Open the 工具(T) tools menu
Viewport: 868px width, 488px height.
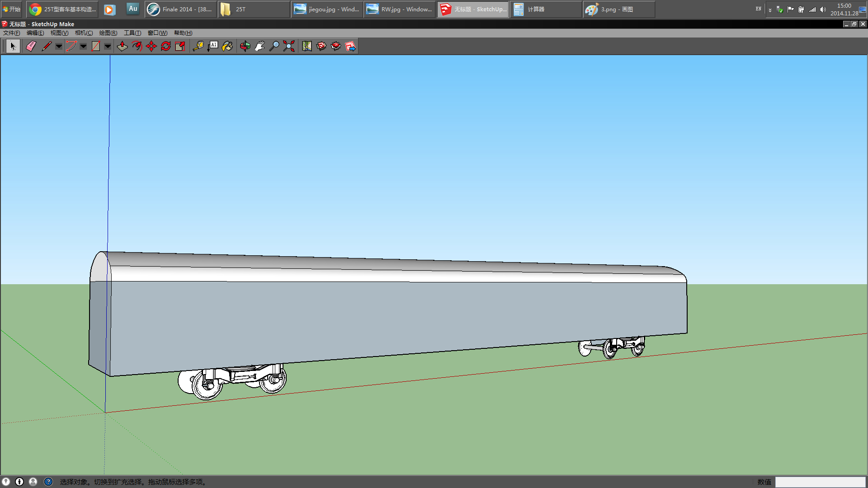(x=132, y=33)
